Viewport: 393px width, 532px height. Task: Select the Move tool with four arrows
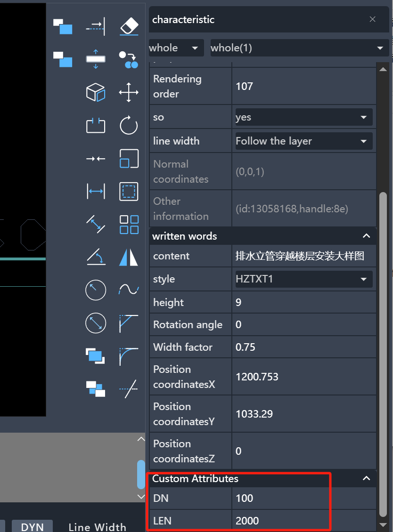click(x=129, y=92)
